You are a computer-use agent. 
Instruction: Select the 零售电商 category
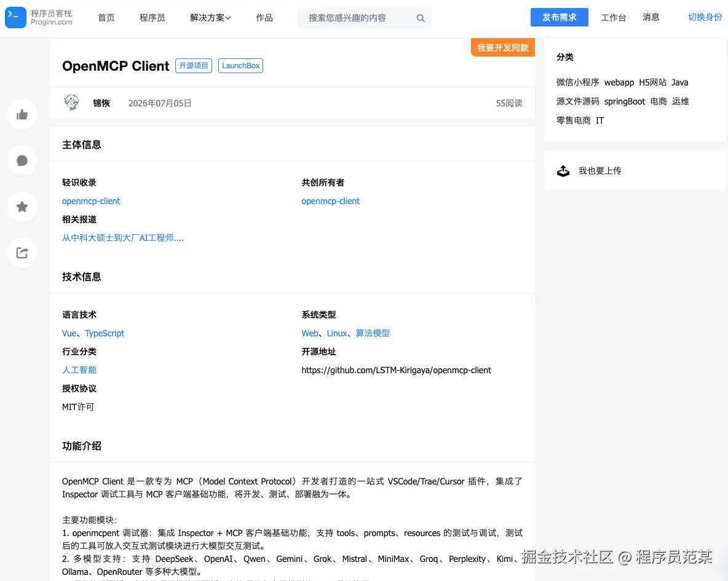click(574, 121)
